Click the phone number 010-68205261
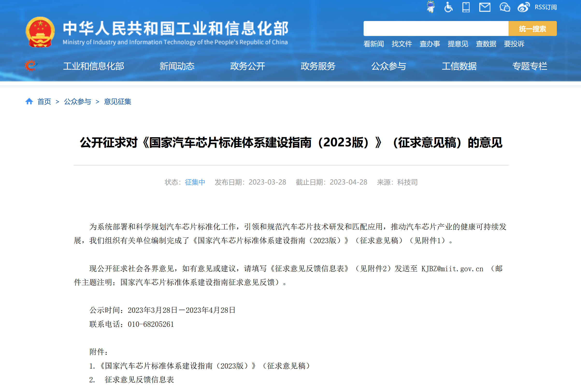This screenshot has height=392, width=581. tap(151, 324)
